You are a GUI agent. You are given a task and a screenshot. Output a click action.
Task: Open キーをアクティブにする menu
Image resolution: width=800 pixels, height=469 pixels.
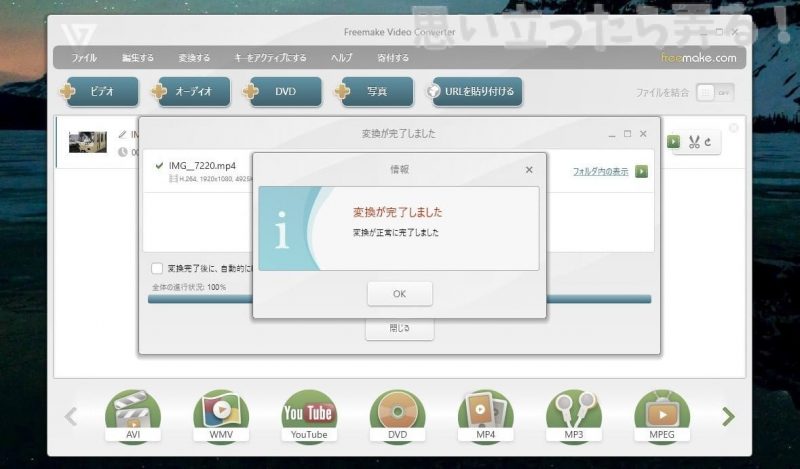coord(270,58)
